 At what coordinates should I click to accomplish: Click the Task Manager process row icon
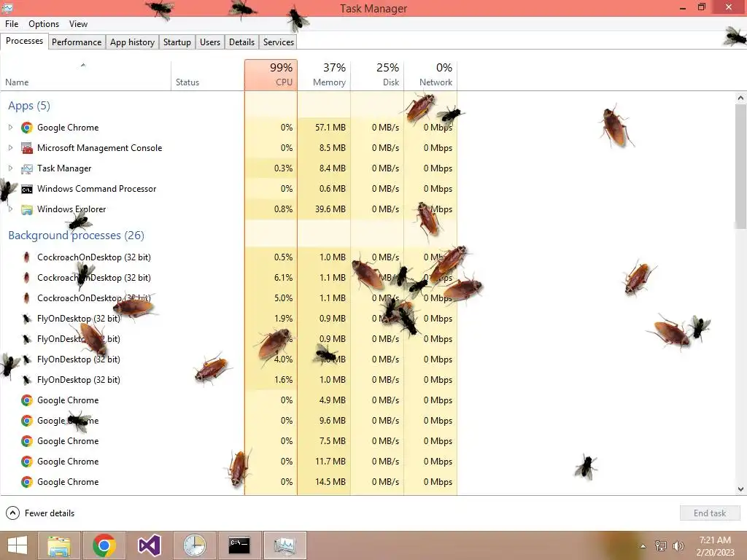pyautogui.click(x=27, y=168)
